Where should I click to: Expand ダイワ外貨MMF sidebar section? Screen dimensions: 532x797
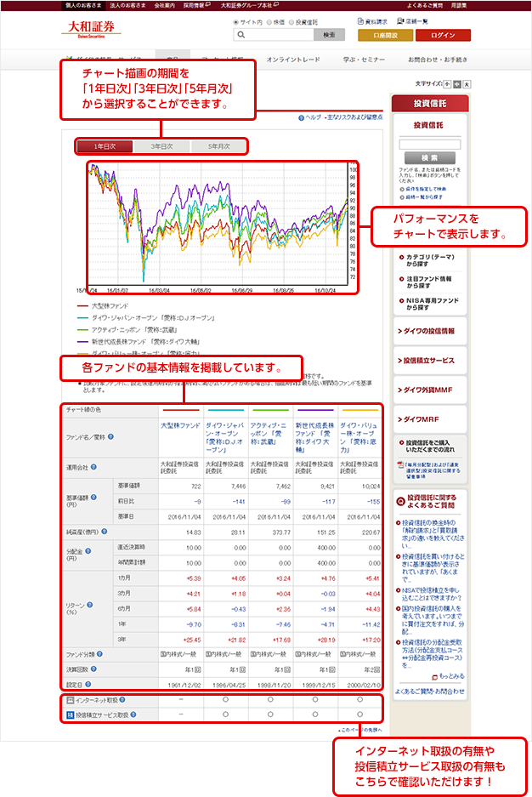point(429,390)
